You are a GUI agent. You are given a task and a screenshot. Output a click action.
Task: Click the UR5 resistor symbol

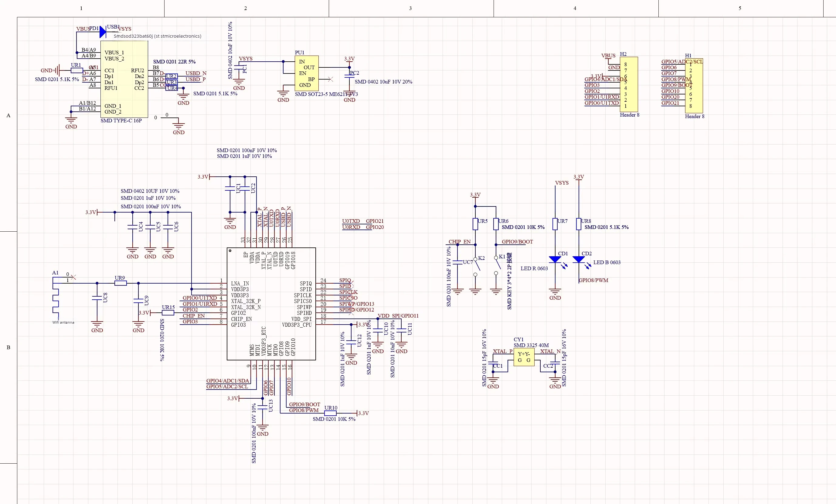475,224
